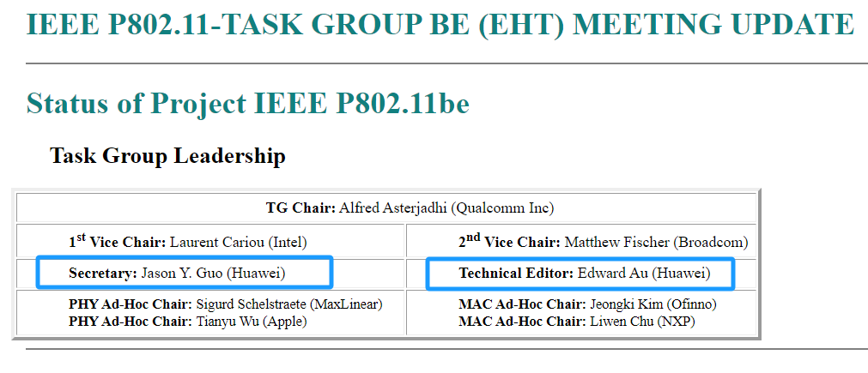Click the Technical Editor label
Screen dimensions: 868x373
click(516, 274)
